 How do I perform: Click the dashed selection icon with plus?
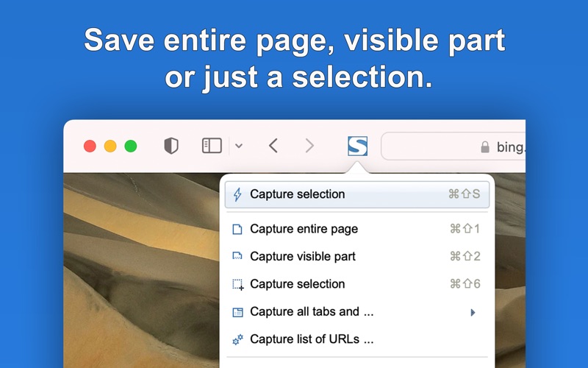[x=238, y=285]
